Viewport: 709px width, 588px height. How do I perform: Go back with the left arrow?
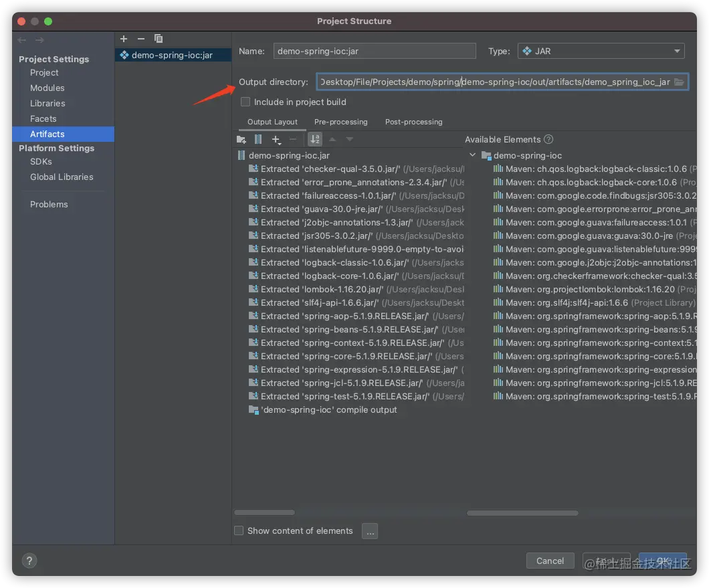pyautogui.click(x=21, y=40)
